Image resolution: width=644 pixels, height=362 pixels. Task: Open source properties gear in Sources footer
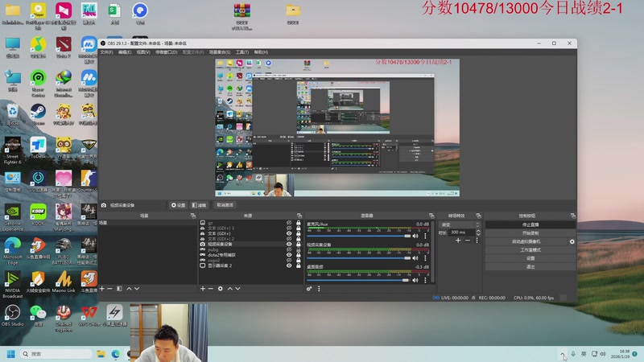pos(220,289)
